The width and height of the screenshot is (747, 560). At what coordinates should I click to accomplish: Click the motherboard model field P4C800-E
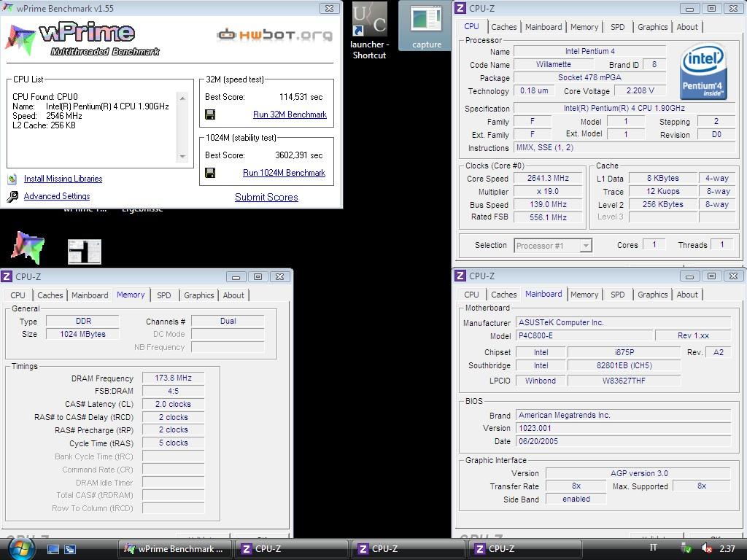tap(584, 335)
